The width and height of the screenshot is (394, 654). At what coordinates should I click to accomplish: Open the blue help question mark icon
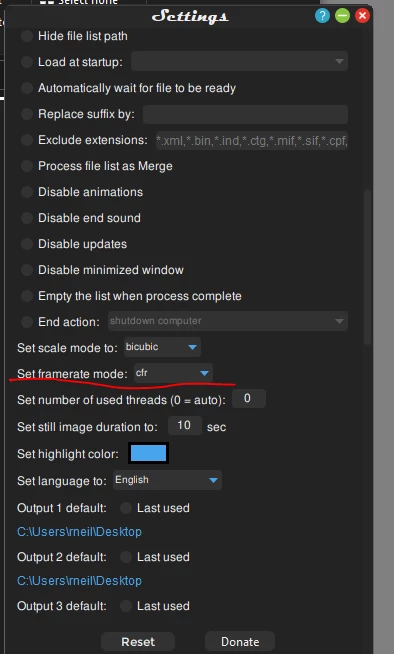point(322,16)
